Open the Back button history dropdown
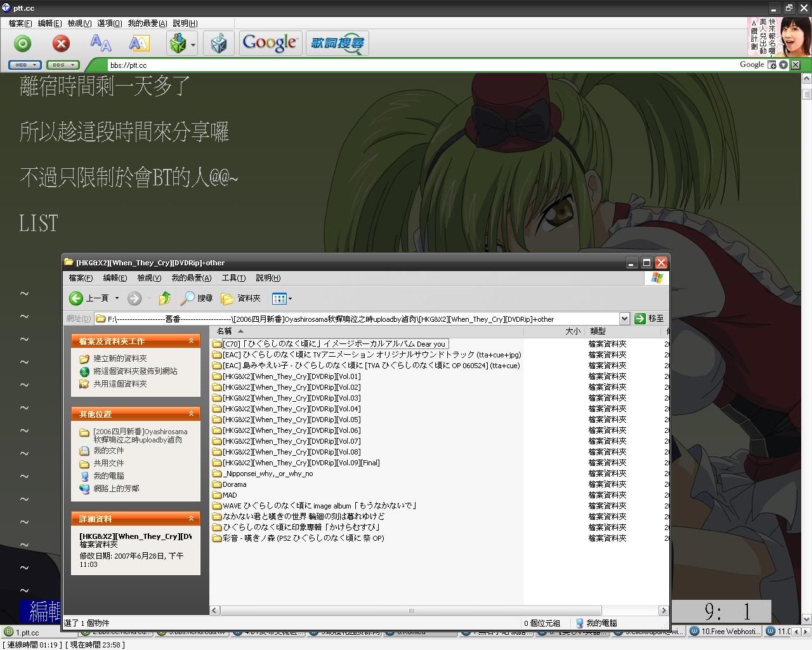This screenshot has height=650, width=812. point(117,298)
